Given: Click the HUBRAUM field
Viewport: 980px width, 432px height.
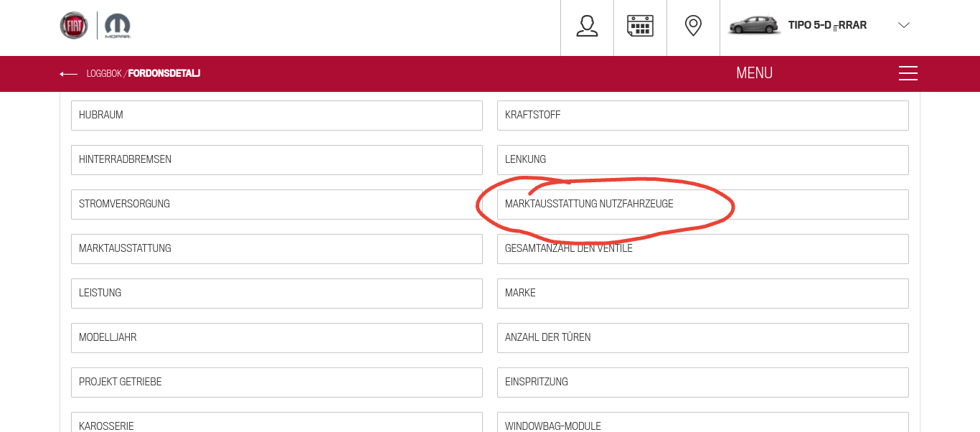Looking at the screenshot, I should tap(276, 116).
